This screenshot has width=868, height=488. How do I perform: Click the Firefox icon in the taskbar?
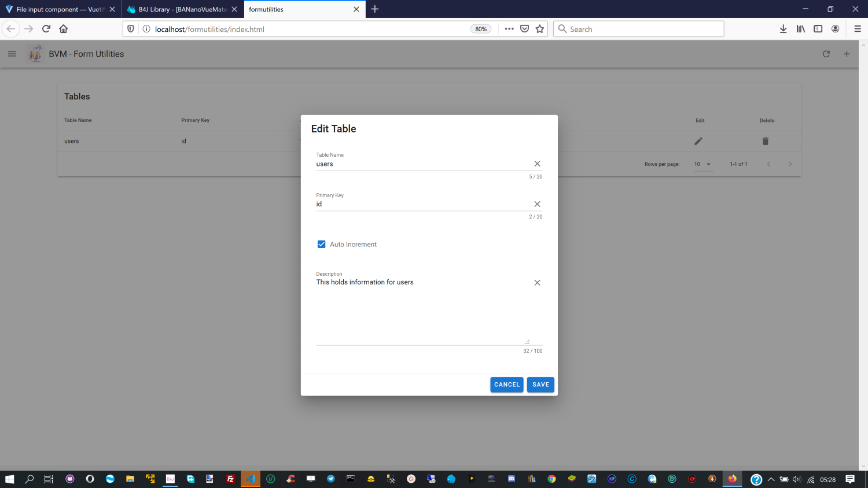[x=733, y=479]
